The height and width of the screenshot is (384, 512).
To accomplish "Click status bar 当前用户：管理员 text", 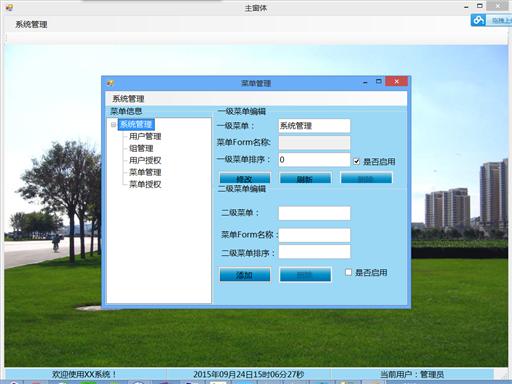I will (x=412, y=374).
